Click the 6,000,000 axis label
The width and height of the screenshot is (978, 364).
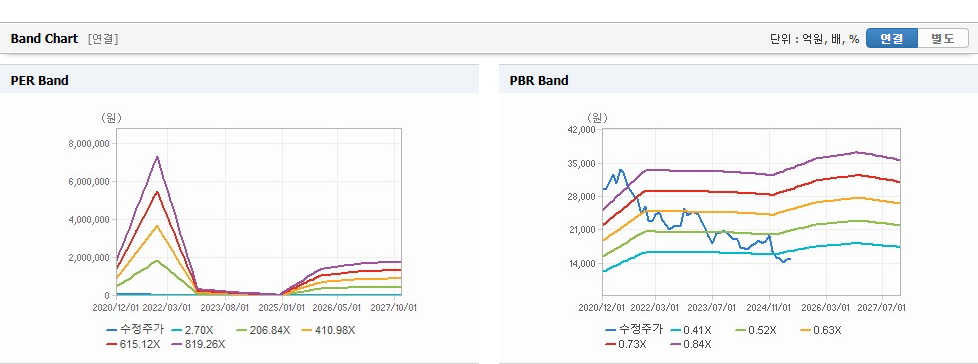coord(89,181)
